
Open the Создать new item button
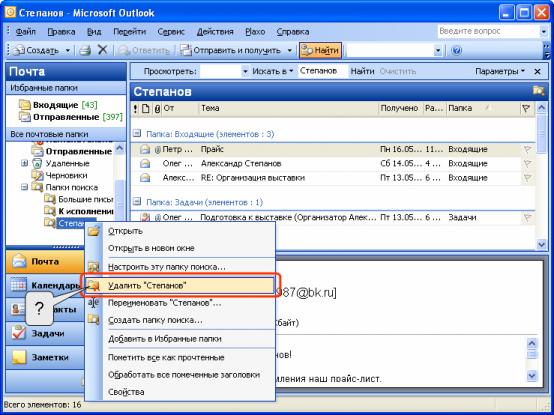(x=36, y=51)
